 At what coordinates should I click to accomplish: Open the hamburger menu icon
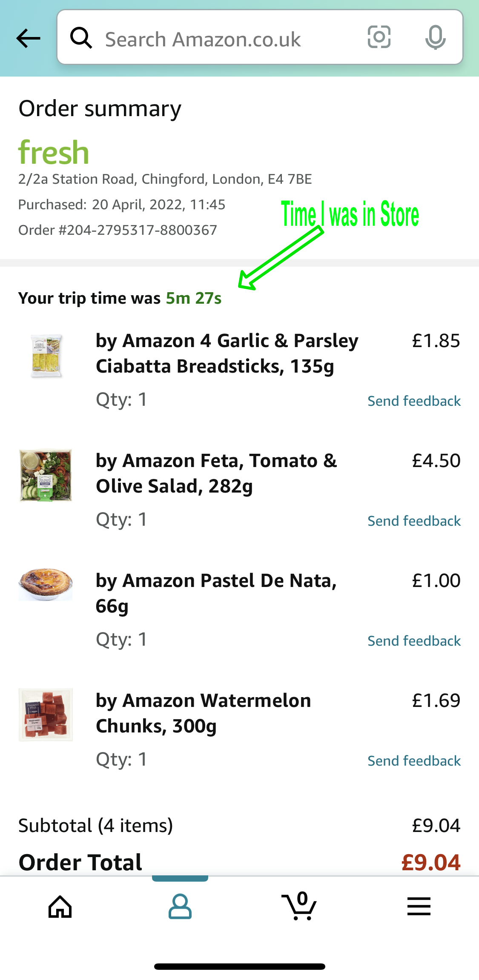(419, 906)
